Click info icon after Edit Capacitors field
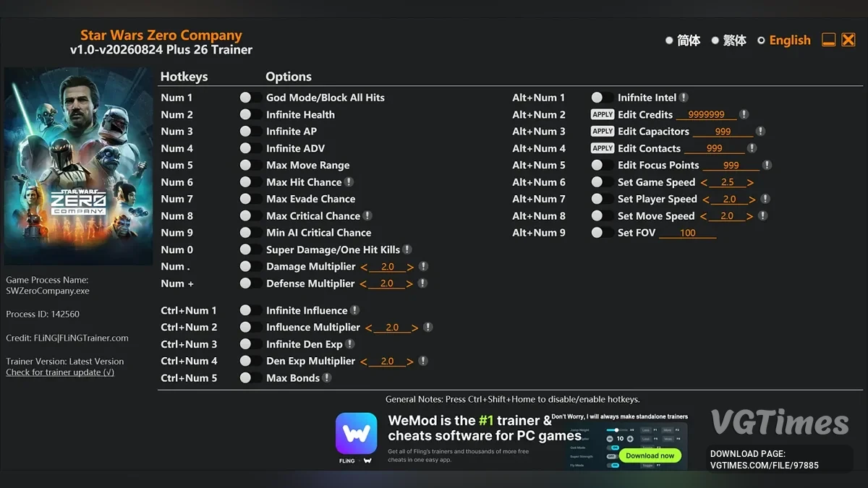 (x=760, y=132)
